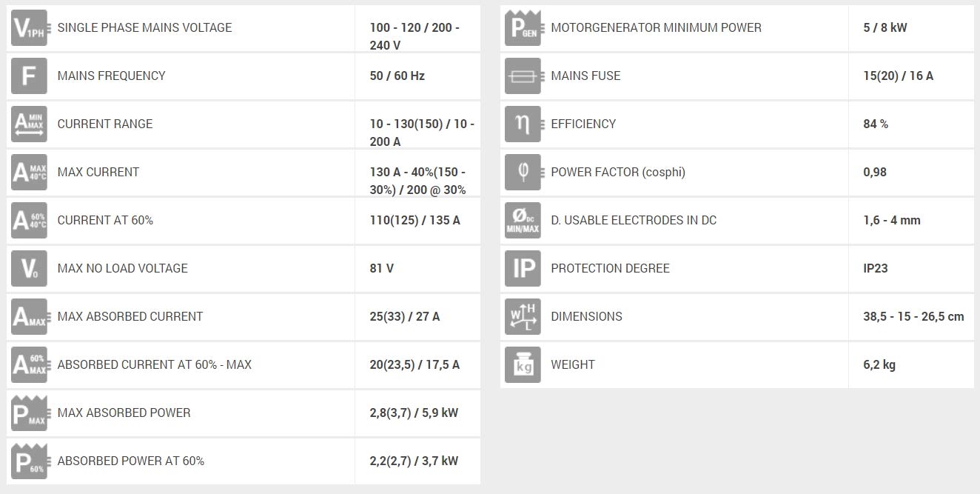
Task: Click the usable electrodes diameter icon
Action: click(523, 221)
